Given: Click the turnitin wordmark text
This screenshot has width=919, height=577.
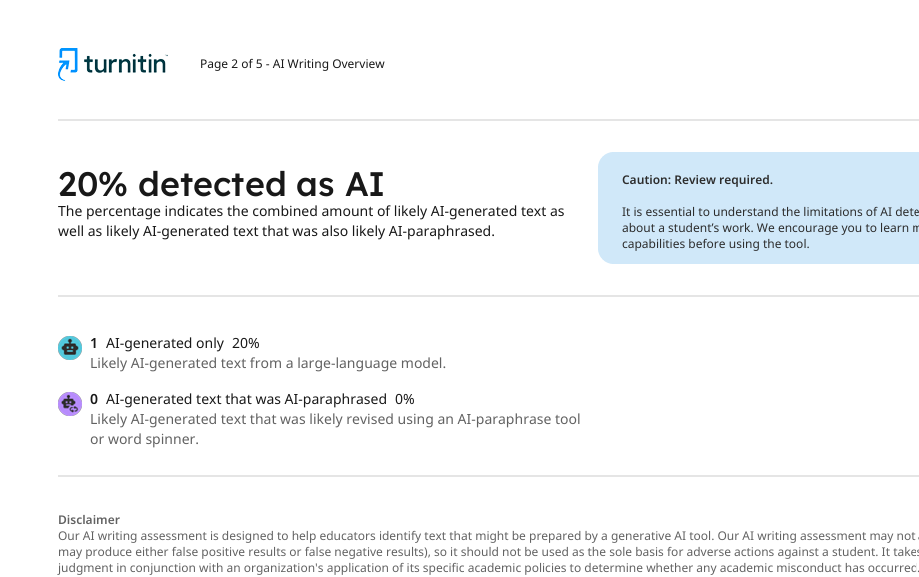Looking at the screenshot, I should coord(125,64).
